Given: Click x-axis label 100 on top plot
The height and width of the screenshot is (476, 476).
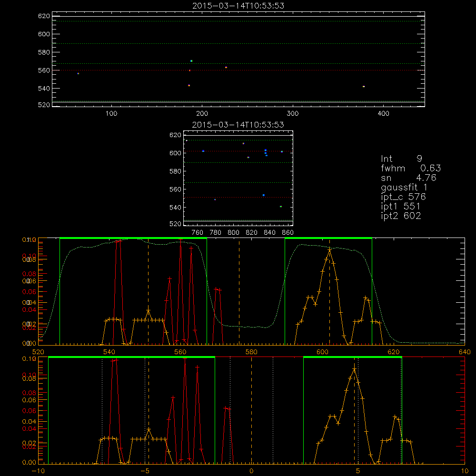Looking at the screenshot, I should coord(111,114).
